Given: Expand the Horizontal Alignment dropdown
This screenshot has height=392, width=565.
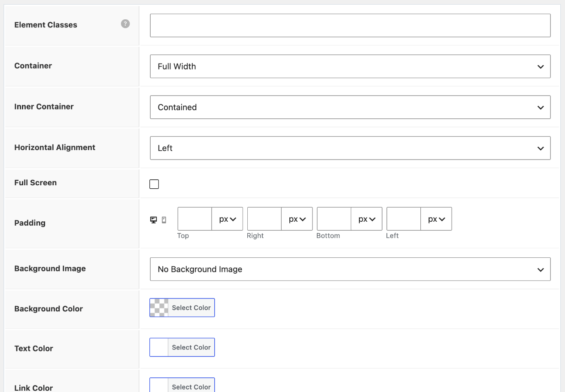Looking at the screenshot, I should click(350, 148).
